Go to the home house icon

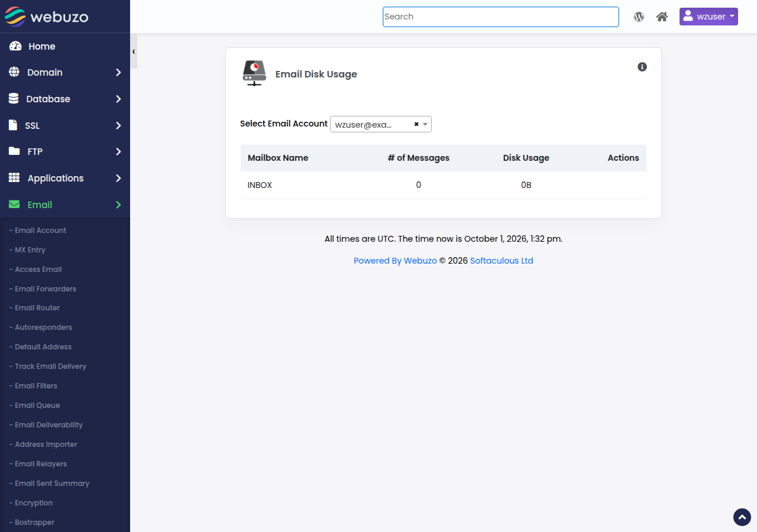click(662, 17)
